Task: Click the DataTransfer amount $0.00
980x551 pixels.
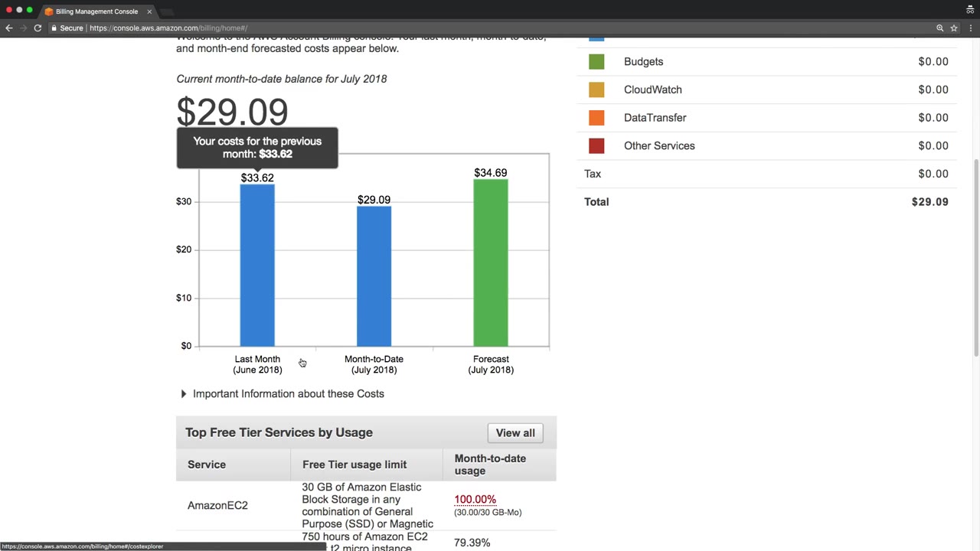Action: click(933, 118)
